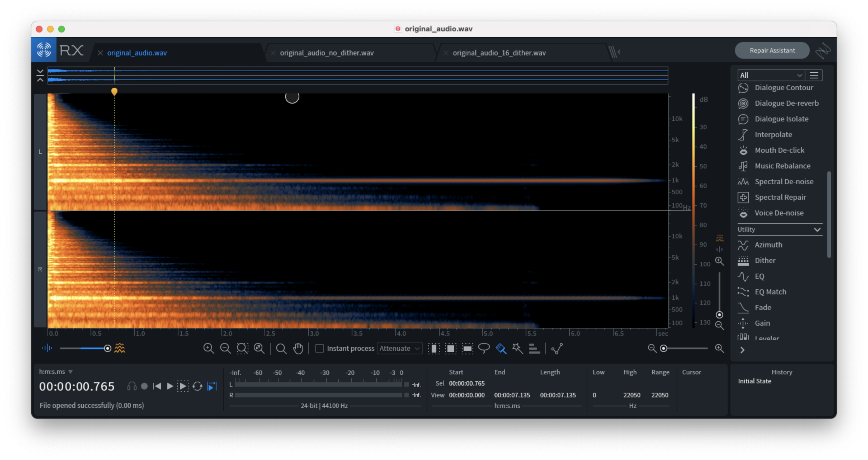Image resolution: width=868 pixels, height=460 pixels.
Task: Toggle input monitoring headphones
Action: [132, 386]
